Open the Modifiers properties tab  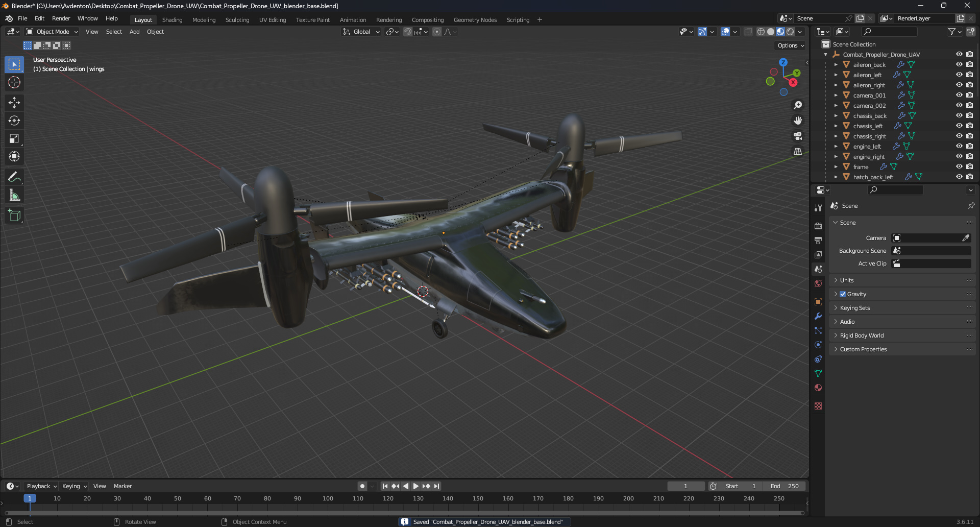coord(818,316)
